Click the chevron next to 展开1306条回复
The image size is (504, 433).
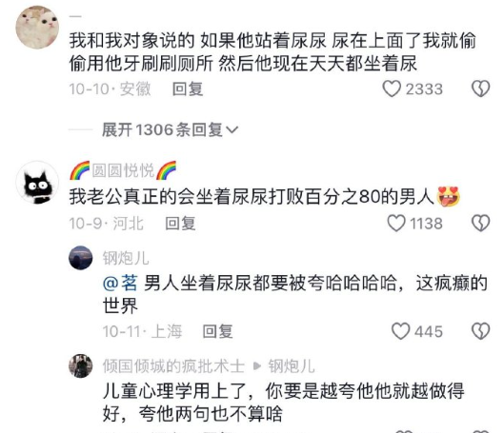click(x=232, y=130)
